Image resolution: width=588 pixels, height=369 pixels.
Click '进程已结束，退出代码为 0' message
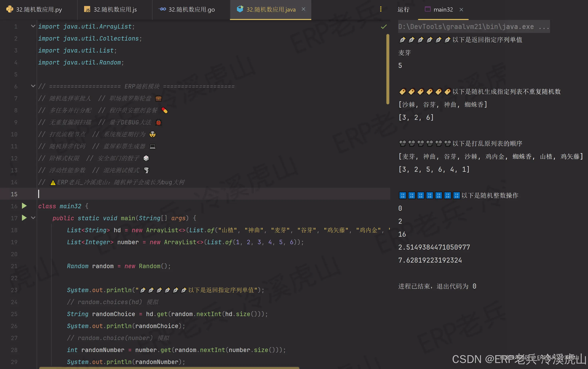pos(437,286)
